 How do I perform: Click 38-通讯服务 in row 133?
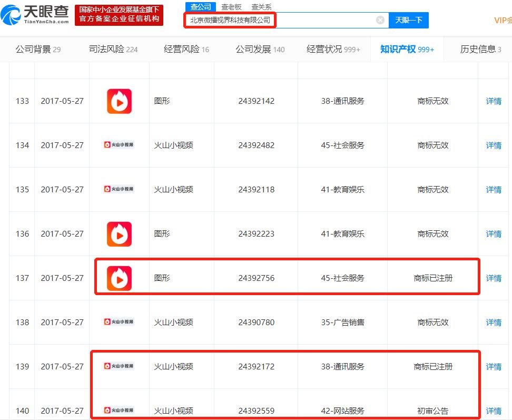coord(342,101)
